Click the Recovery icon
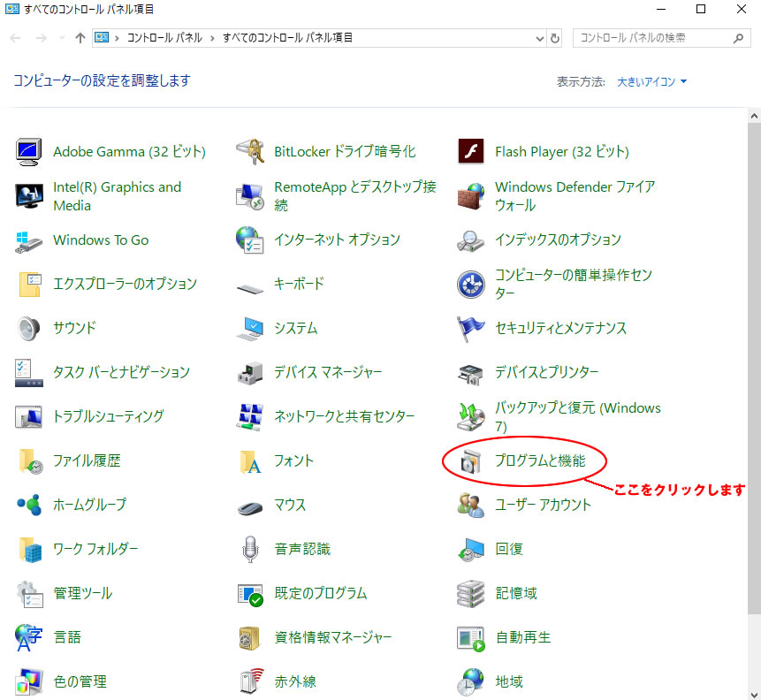 pyautogui.click(x=471, y=550)
